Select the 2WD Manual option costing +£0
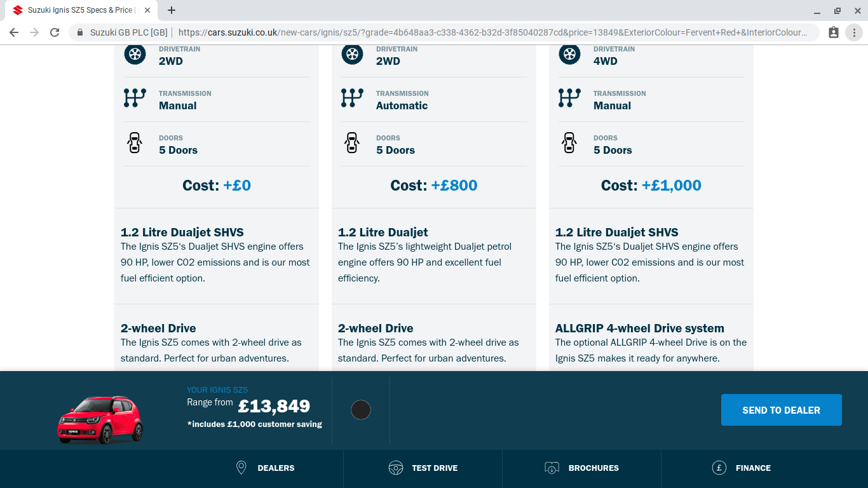The height and width of the screenshot is (488, 868). (x=217, y=186)
